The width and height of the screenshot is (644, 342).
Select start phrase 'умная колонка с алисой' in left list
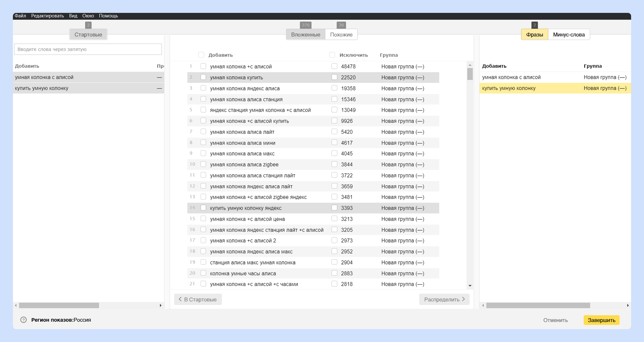(x=89, y=77)
